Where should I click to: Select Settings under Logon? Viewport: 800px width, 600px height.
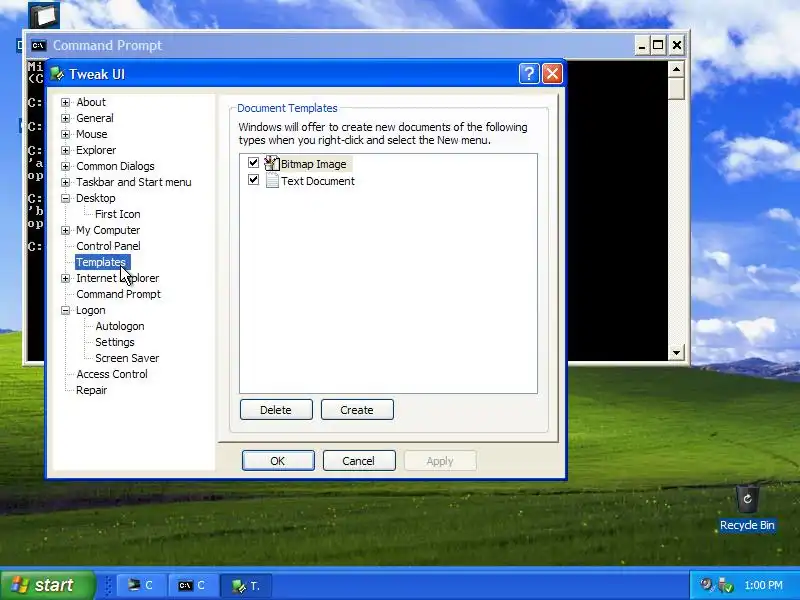pos(115,342)
